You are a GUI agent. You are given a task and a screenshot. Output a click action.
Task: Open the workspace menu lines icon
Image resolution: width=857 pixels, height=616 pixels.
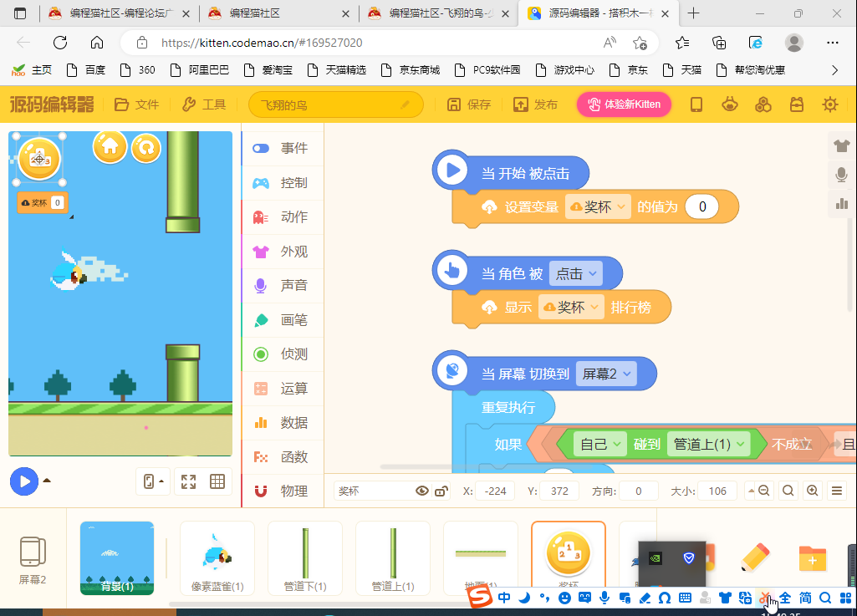tap(837, 491)
